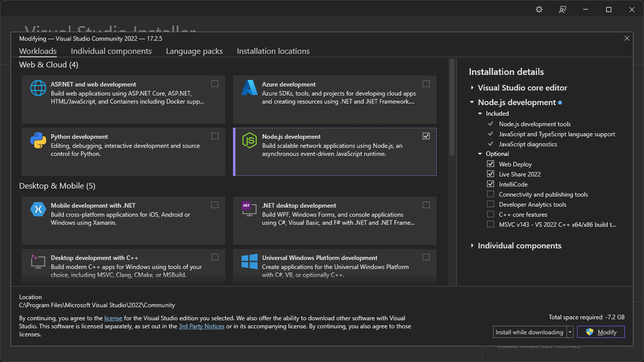Enable C++ core features component
Viewport: 644px width, 362px height.
[x=491, y=214]
